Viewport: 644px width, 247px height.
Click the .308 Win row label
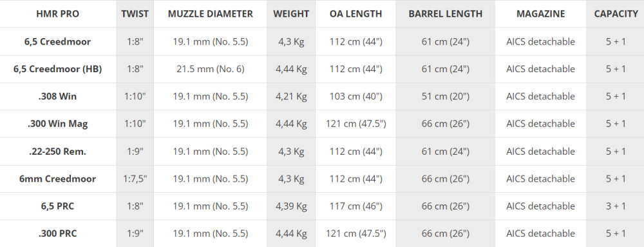point(57,97)
